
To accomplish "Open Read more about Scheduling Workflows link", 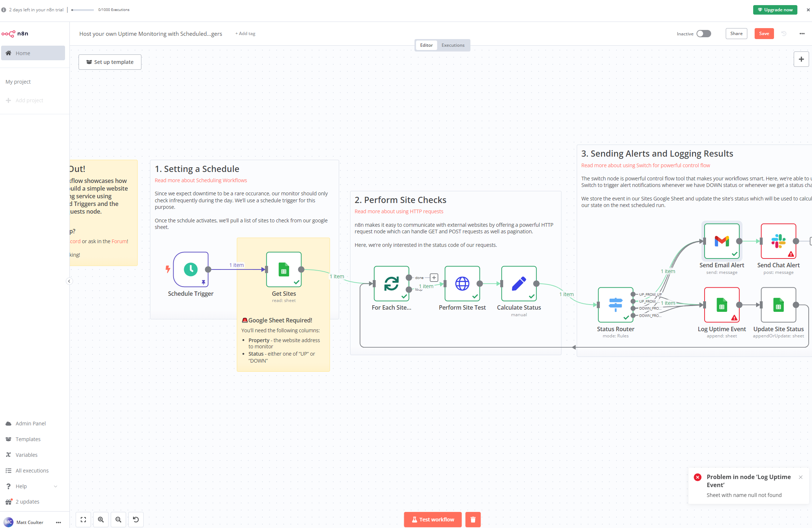I will click(201, 180).
